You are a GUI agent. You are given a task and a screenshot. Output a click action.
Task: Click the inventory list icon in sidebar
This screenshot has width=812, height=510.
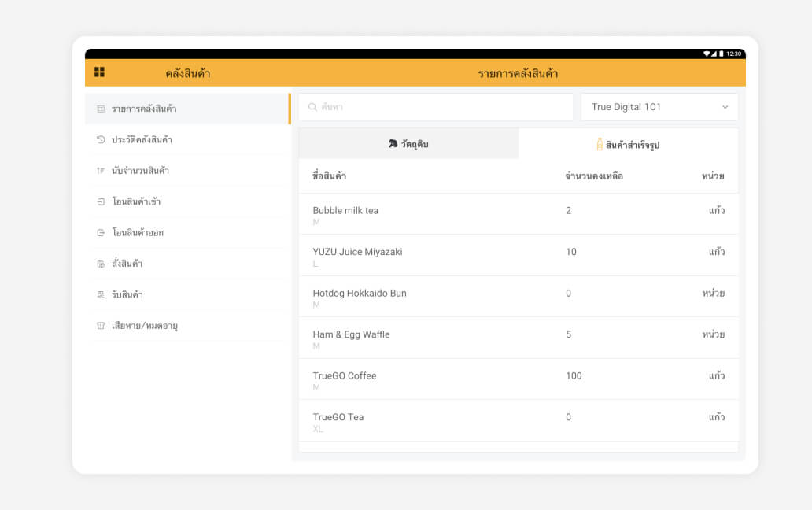pos(101,109)
